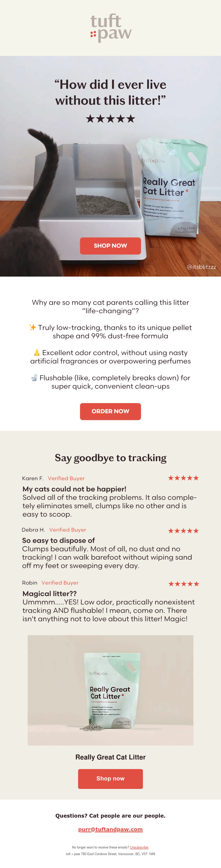Click Robin's star rating
This screenshot has height=868, width=221.
click(x=184, y=584)
